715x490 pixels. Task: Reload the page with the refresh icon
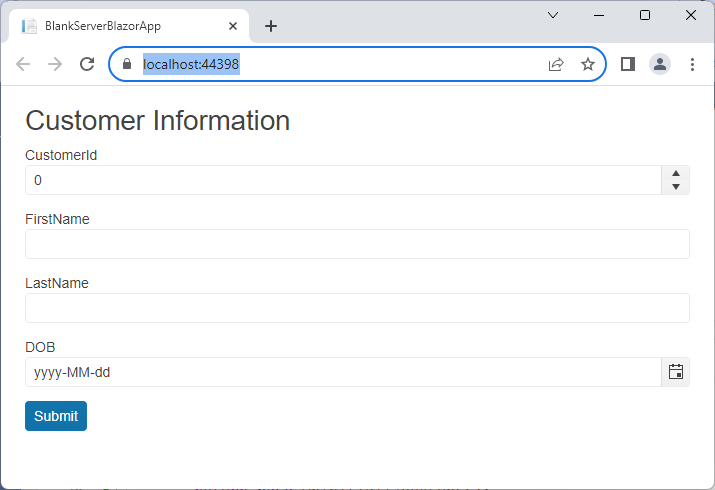point(87,64)
